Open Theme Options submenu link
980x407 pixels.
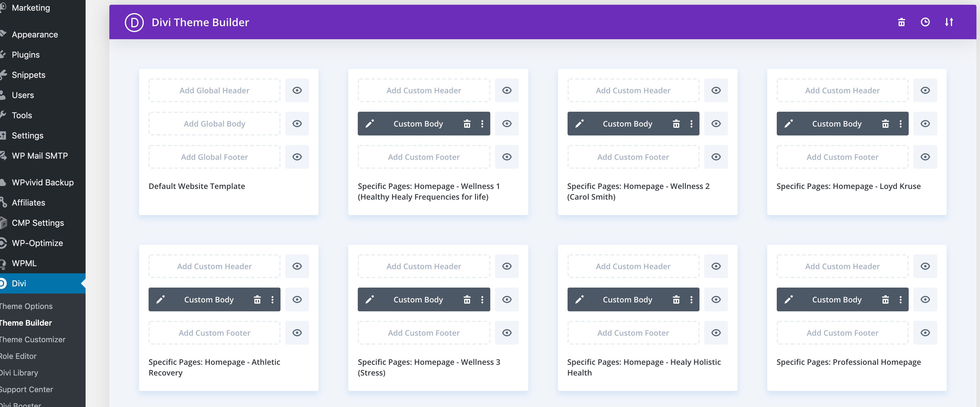tap(26, 306)
